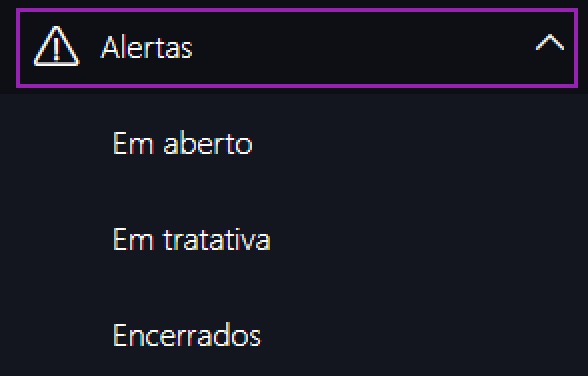Choose Encerrados under Alertas

[x=187, y=335]
